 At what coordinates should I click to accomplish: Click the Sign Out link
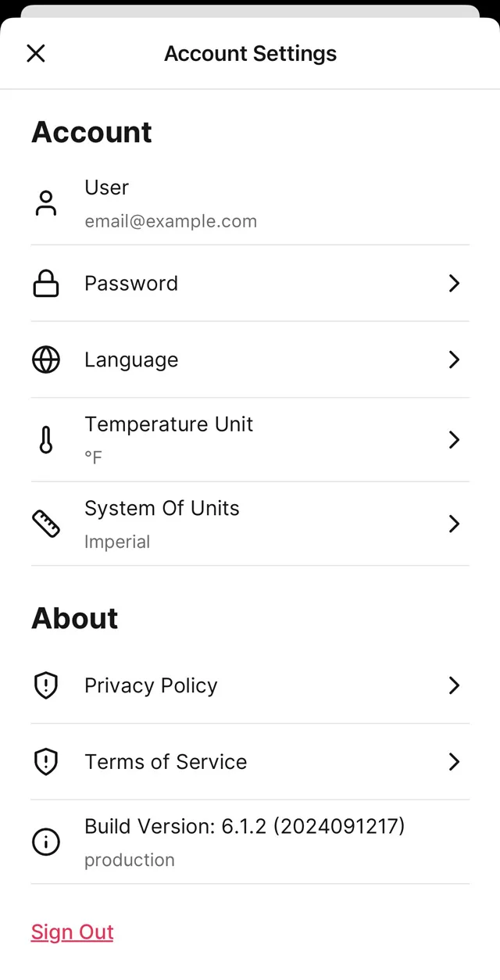point(73,932)
